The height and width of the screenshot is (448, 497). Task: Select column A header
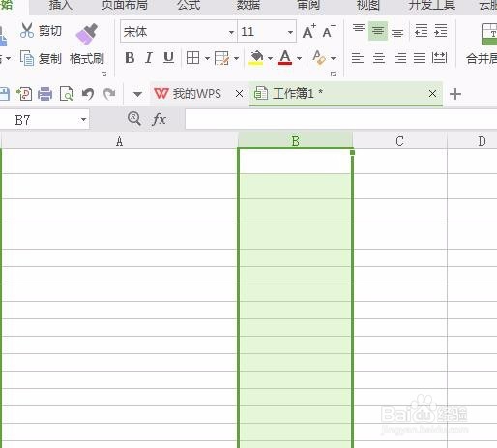coord(119,141)
